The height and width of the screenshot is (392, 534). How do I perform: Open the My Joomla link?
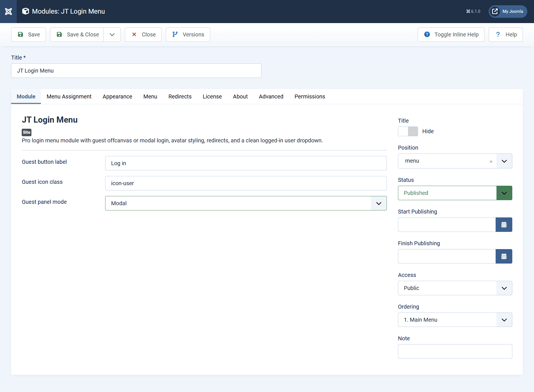tap(507, 11)
